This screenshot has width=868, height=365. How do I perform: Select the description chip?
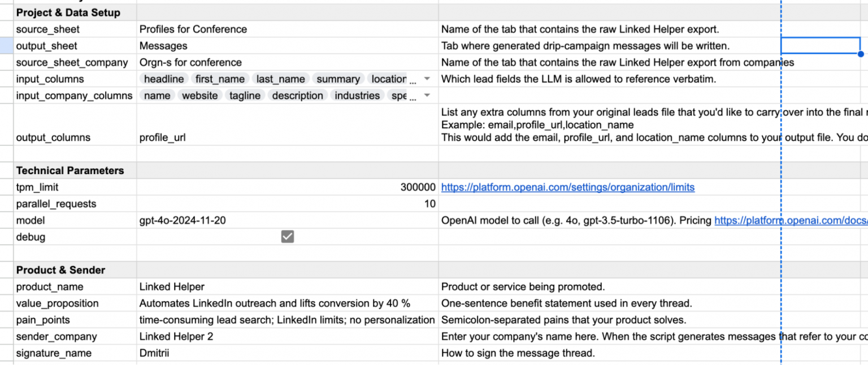pyautogui.click(x=297, y=95)
